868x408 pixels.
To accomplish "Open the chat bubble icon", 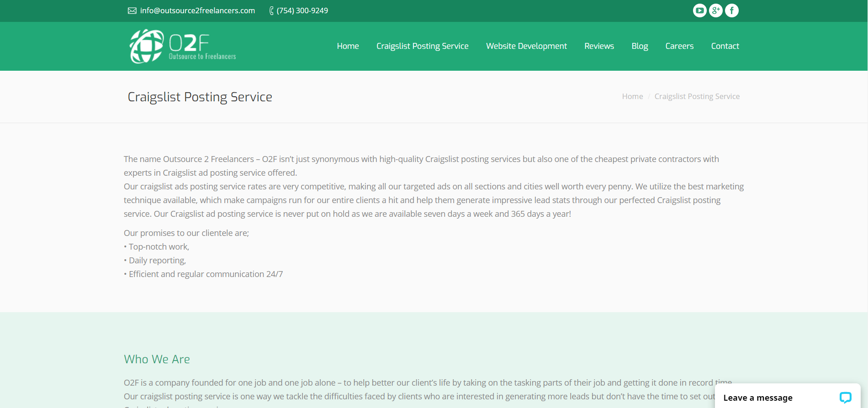I will 845,398.
